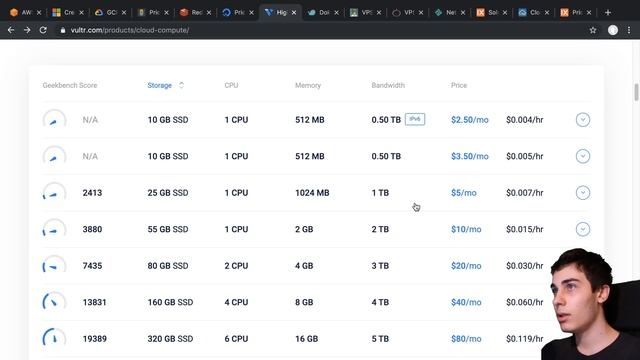
Task: Click the 19389 Geekbench score value
Action: pyautogui.click(x=95, y=338)
